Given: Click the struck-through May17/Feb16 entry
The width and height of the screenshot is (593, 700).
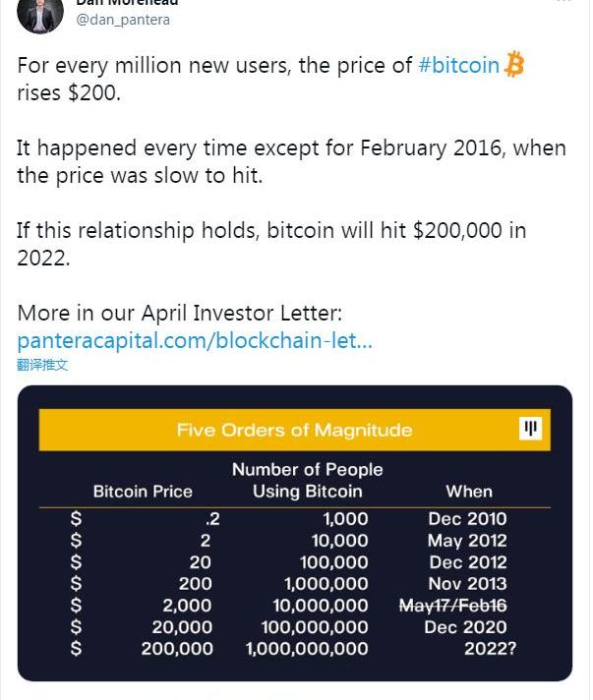Looking at the screenshot, I should (x=452, y=606).
